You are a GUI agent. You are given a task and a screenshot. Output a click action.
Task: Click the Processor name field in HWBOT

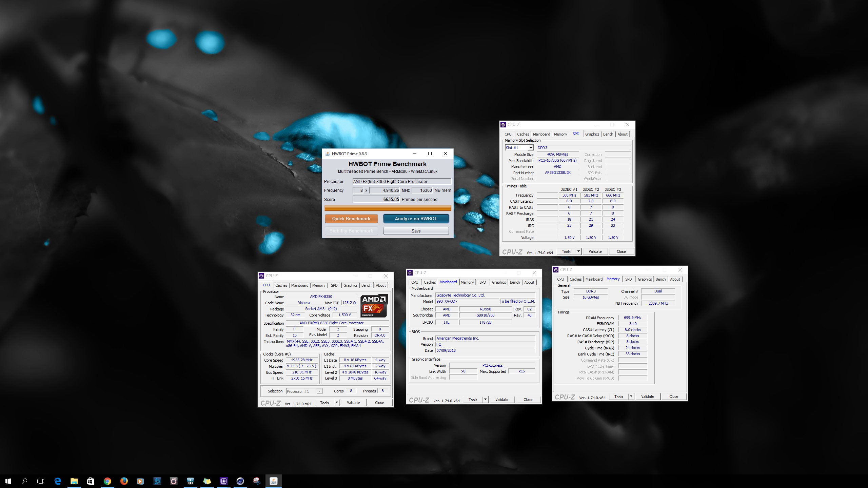(402, 181)
